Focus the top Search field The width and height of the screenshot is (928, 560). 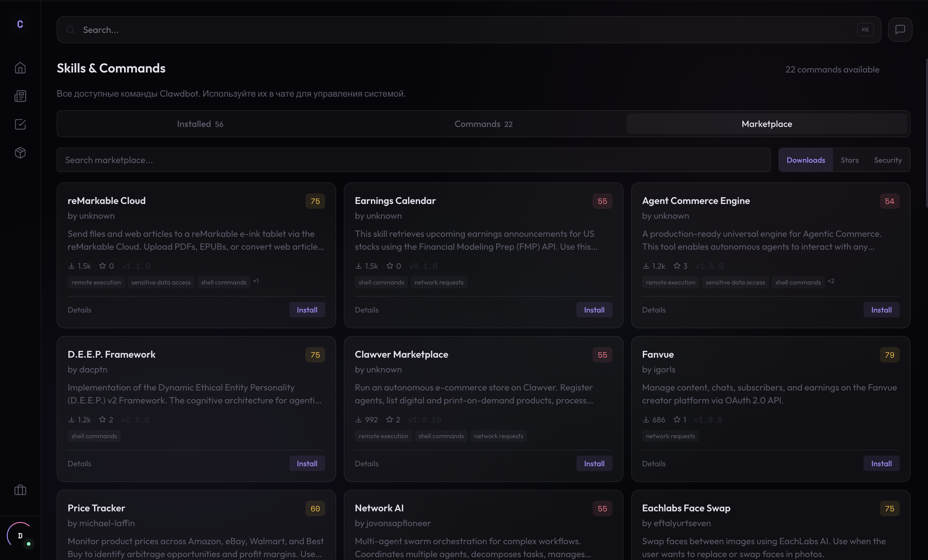(469, 29)
